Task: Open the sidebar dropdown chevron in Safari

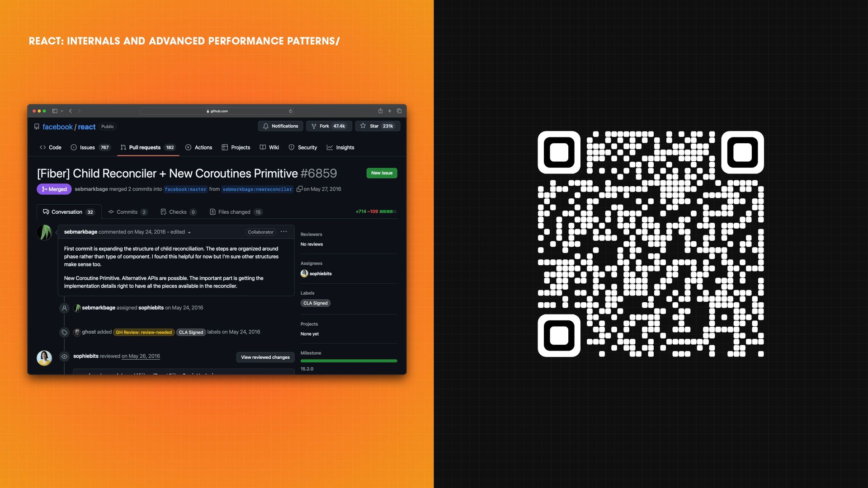Action: (62, 111)
